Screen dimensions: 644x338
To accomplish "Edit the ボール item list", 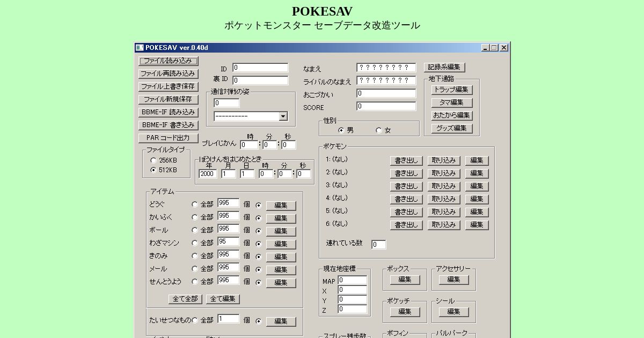I will (281, 231).
